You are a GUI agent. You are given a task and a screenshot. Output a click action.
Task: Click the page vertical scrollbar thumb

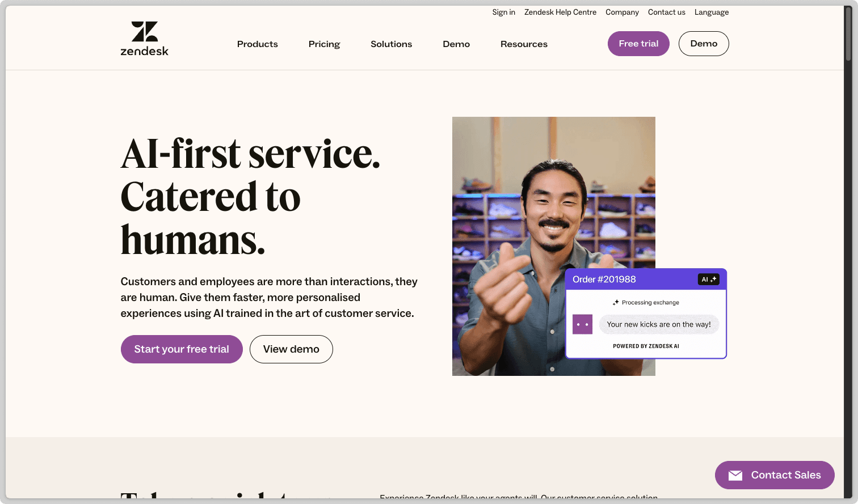tap(848, 33)
